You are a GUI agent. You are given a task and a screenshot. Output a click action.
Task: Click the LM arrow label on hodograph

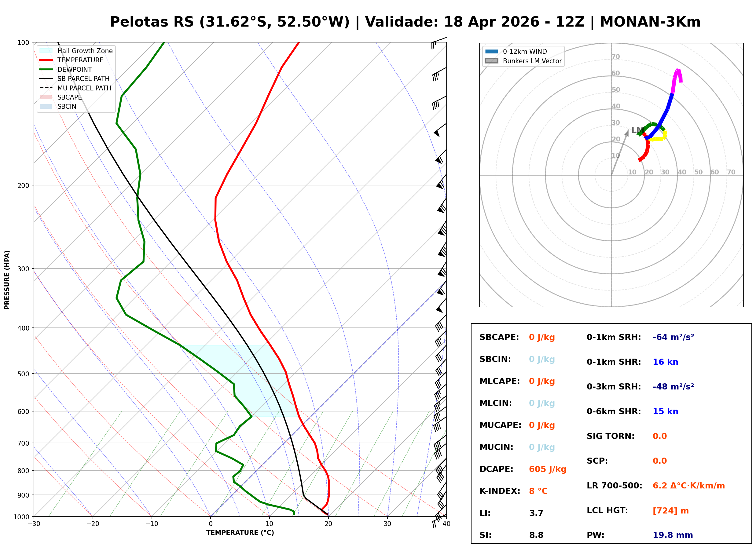[637, 130]
